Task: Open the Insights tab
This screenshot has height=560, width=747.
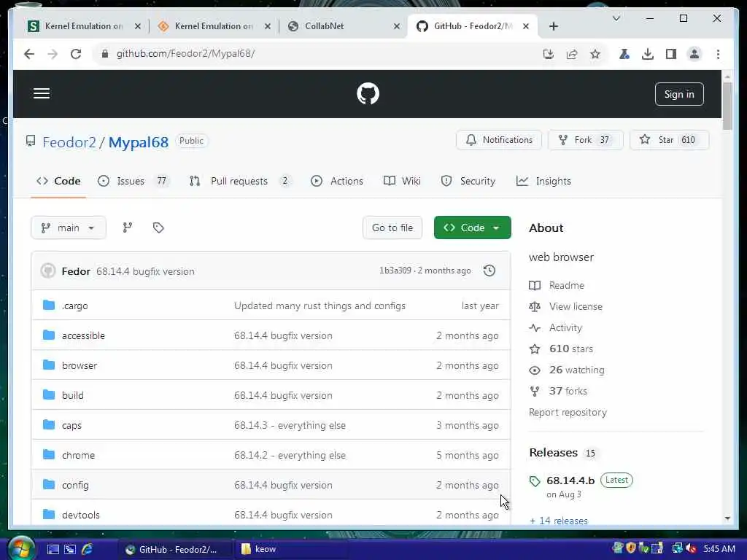Action: coord(543,181)
